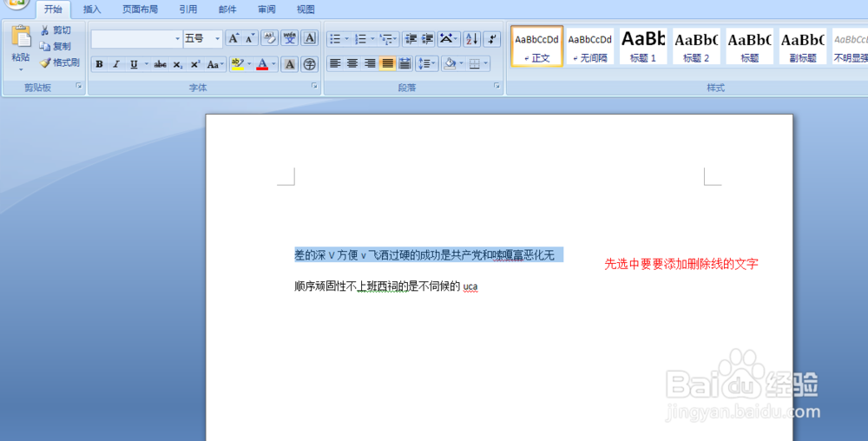Viewport: 868px width, 441px height.
Task: Open the Paste dropdown arrow
Action: pyautogui.click(x=21, y=69)
